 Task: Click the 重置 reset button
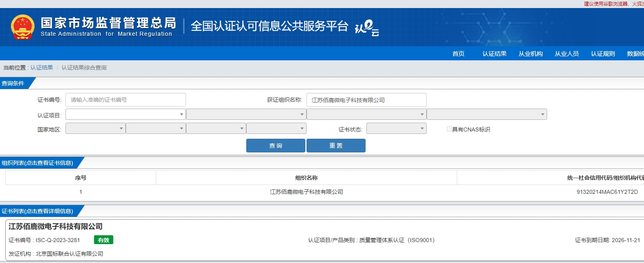336,146
